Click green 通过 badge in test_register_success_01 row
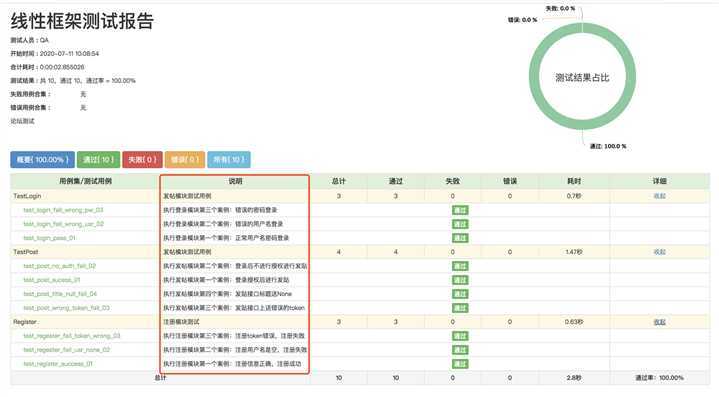 pos(460,364)
